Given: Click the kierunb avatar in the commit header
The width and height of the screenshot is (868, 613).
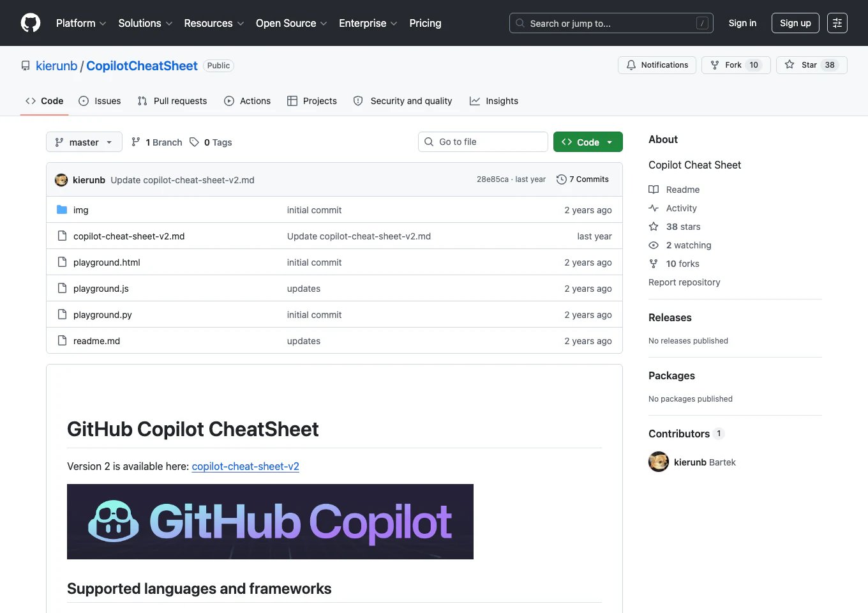Looking at the screenshot, I should (x=61, y=180).
